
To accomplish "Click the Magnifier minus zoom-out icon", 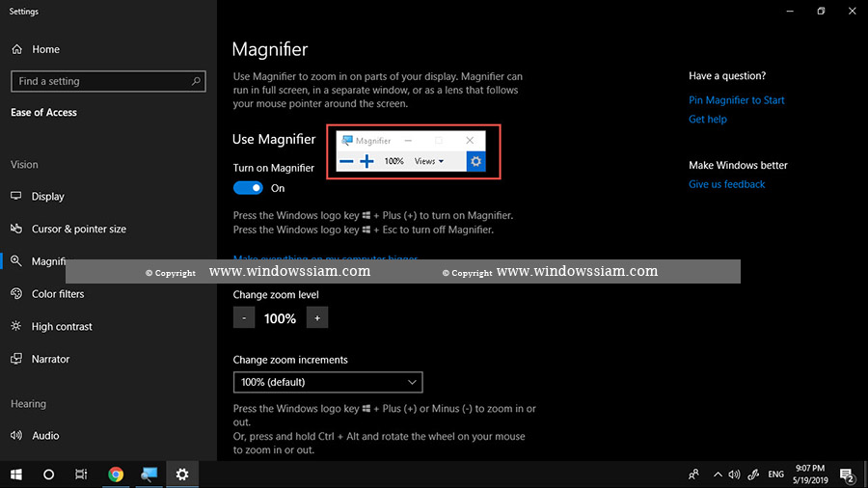I will 346,161.
